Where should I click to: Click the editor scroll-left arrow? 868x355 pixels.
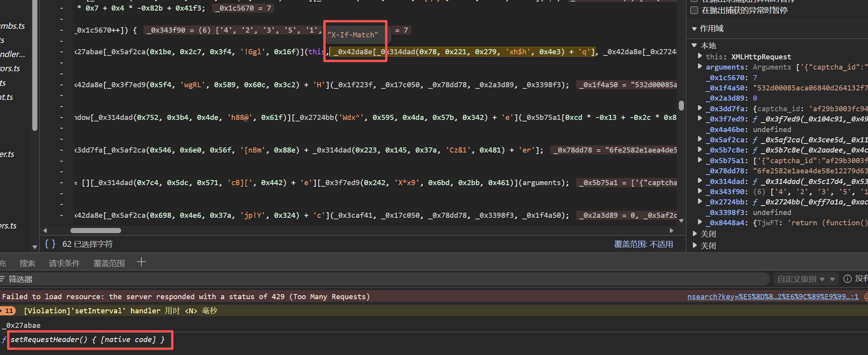(45, 230)
